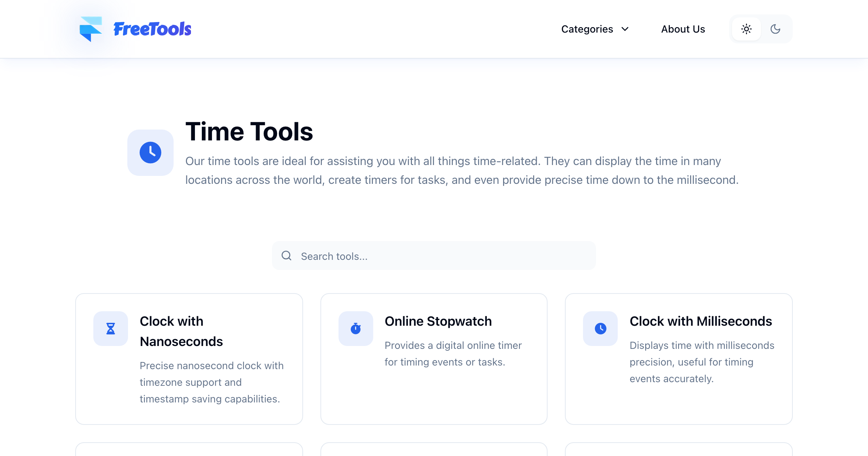Open the FreeTools wordmark home link

click(152, 29)
